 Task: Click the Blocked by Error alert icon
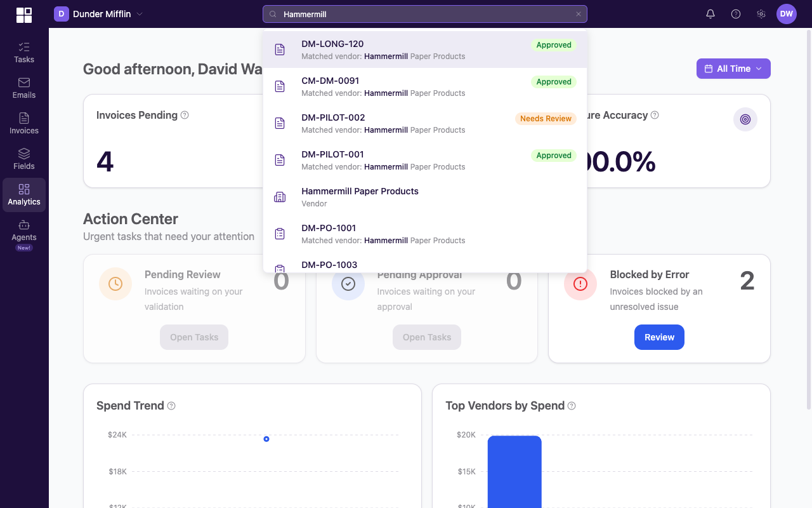point(580,284)
